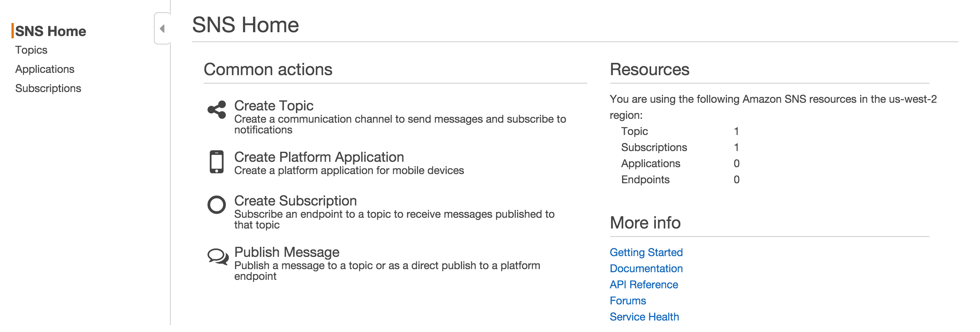Click the Subscriptions label under Resources
Screen dimensions: 980x332
(x=654, y=147)
